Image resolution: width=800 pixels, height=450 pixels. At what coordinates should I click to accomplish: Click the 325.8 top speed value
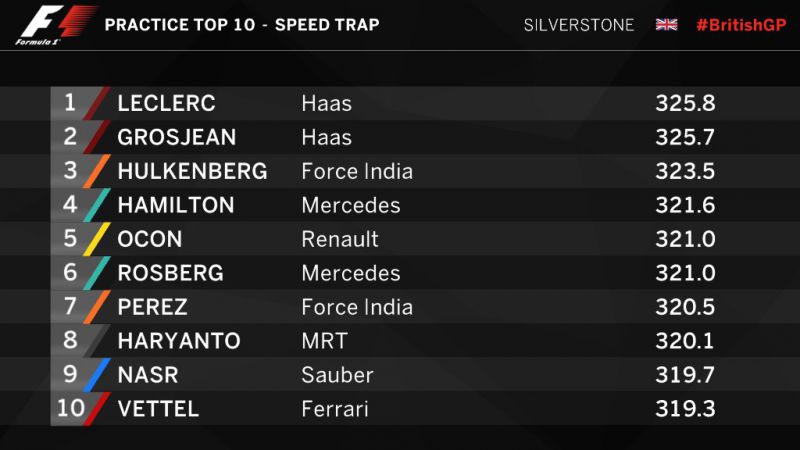[x=685, y=103]
